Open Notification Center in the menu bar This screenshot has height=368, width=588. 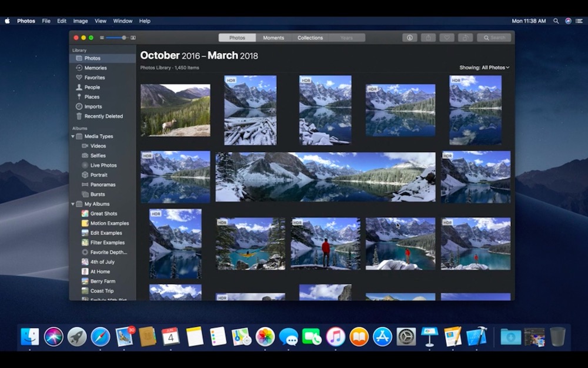tap(579, 21)
